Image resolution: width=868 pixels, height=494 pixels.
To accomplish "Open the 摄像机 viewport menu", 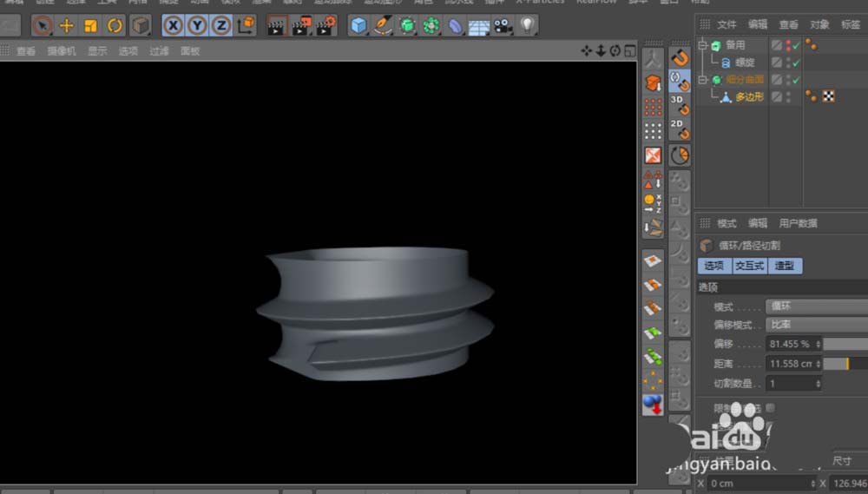I will pos(61,51).
